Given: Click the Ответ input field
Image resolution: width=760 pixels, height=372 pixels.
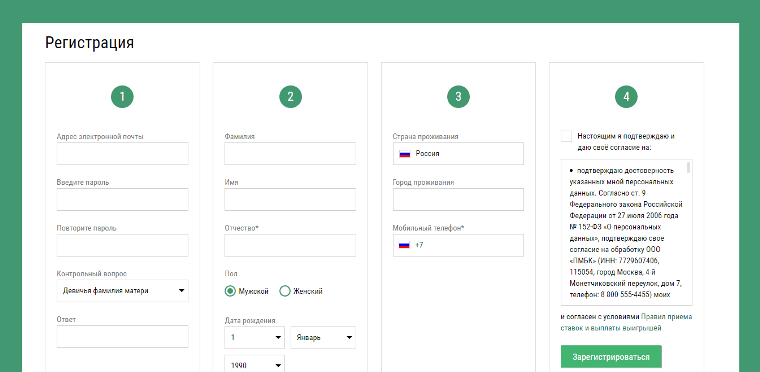Looking at the screenshot, I should coord(123,337).
